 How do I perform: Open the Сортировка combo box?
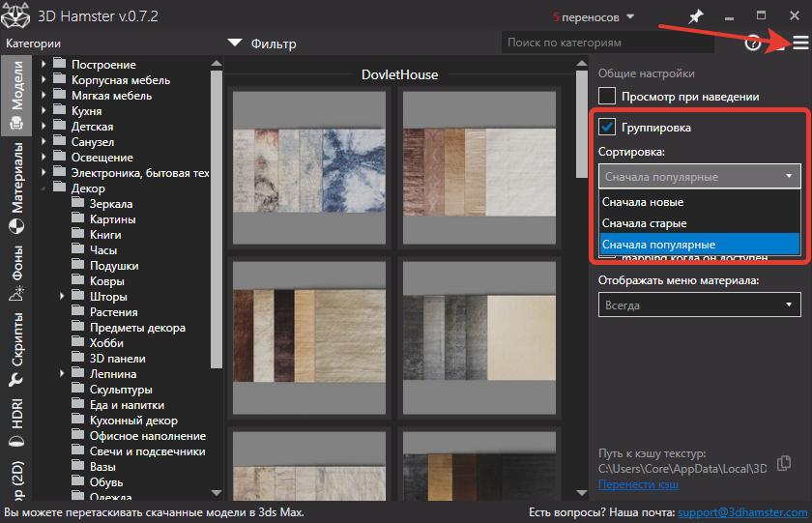click(700, 177)
